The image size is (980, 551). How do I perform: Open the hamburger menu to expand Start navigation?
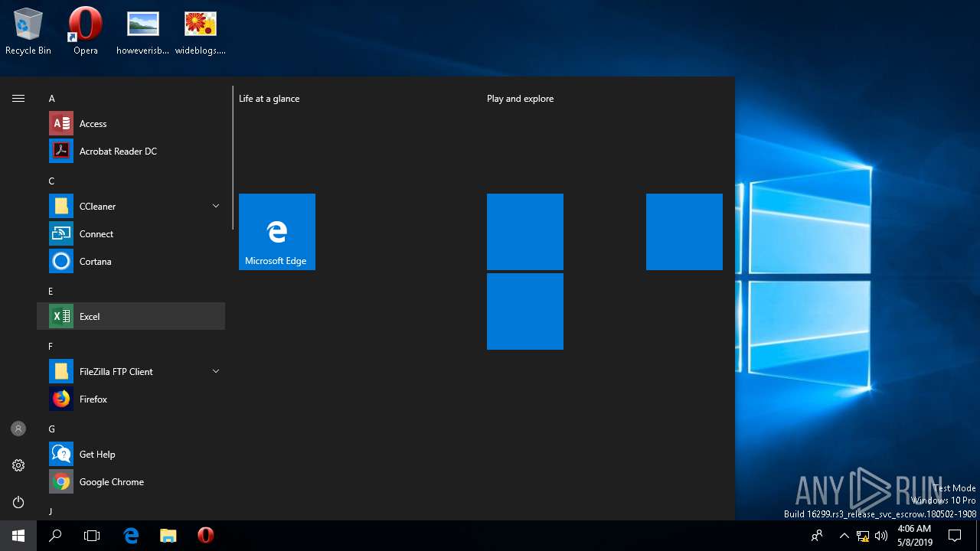click(x=18, y=98)
